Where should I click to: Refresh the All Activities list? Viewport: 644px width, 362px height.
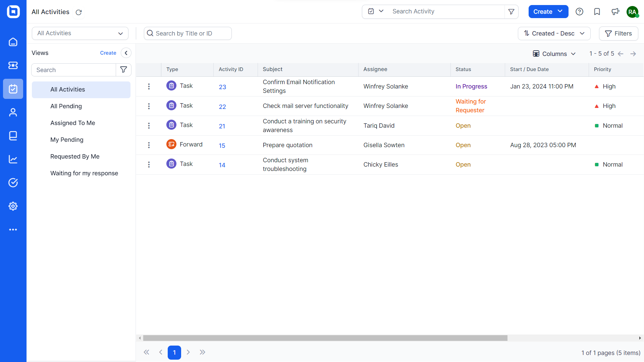pyautogui.click(x=79, y=12)
